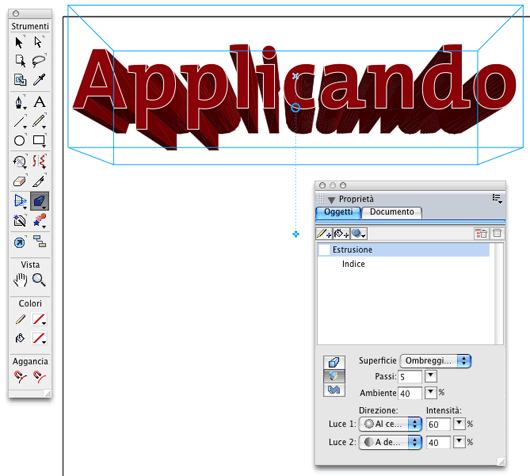Click the Luce 2 intensity field
Viewport: 530px width, 476px height.
coord(438,443)
